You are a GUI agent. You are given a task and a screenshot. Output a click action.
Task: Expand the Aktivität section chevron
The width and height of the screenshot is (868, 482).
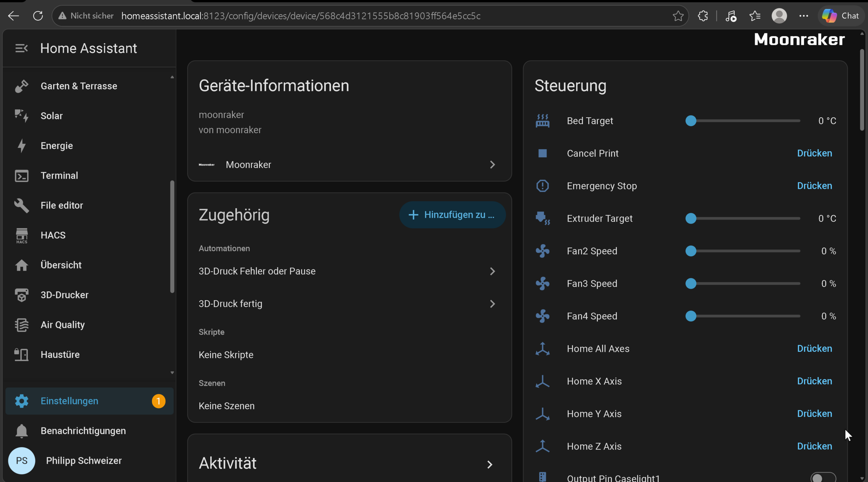tap(490, 464)
